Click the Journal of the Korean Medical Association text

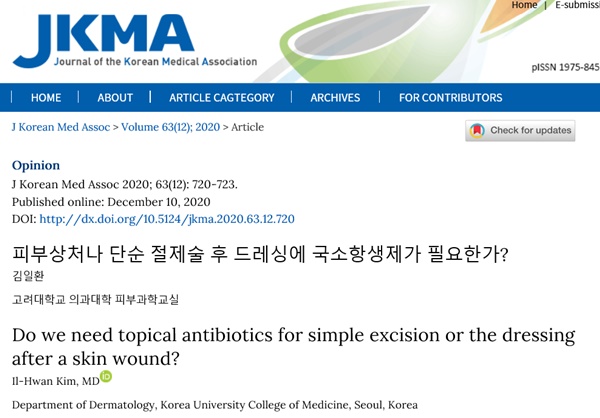tap(156, 61)
